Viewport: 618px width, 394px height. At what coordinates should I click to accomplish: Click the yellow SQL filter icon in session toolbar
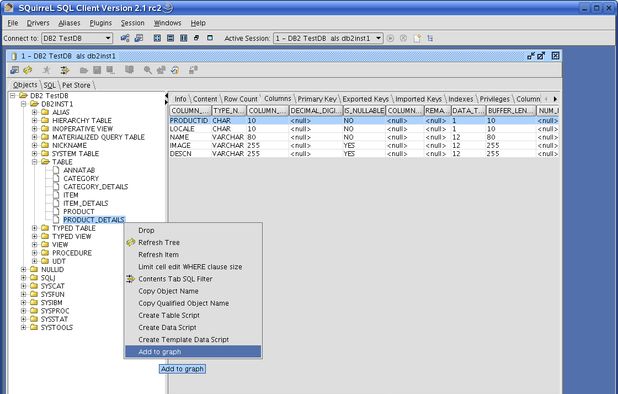[x=64, y=70]
